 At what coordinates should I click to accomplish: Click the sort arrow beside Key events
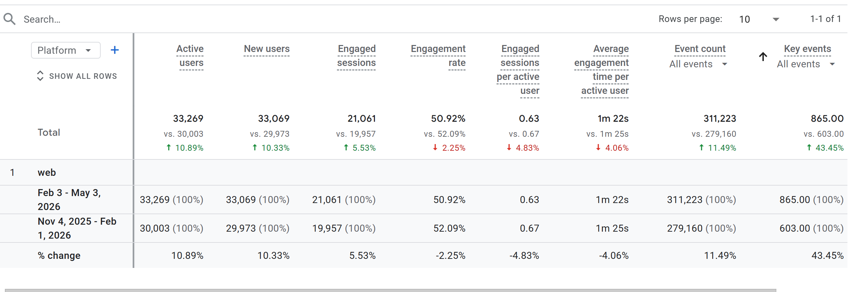click(763, 57)
